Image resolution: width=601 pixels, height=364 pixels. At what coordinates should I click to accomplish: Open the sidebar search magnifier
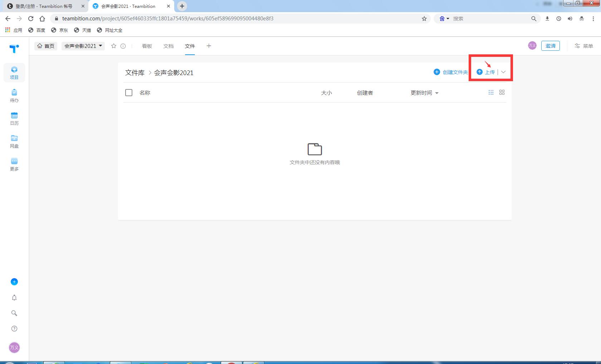tap(14, 313)
